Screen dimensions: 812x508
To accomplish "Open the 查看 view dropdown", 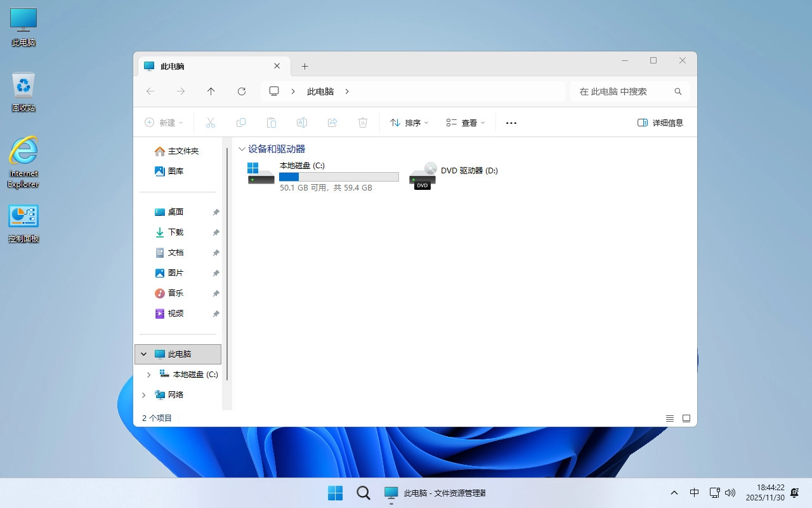I will 465,122.
